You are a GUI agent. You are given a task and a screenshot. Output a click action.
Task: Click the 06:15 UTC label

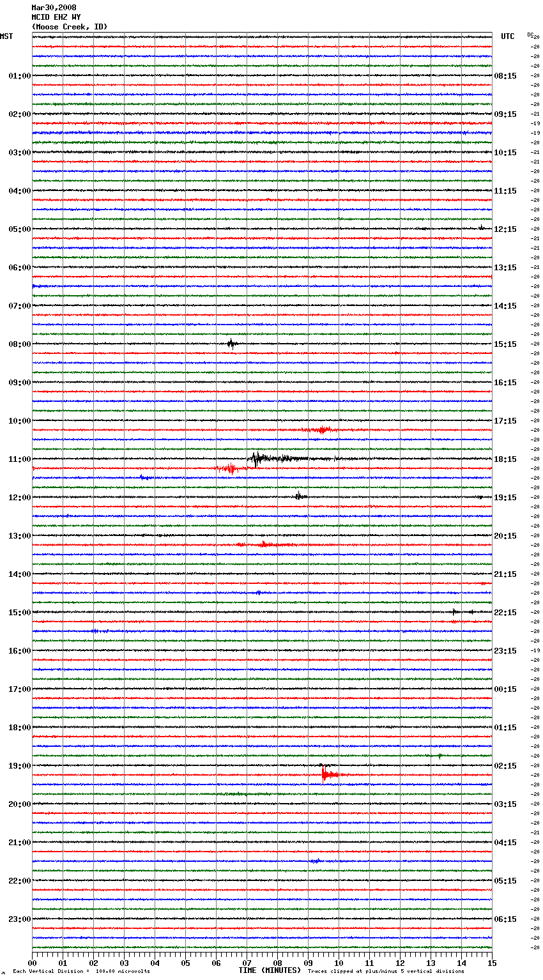pos(505,919)
